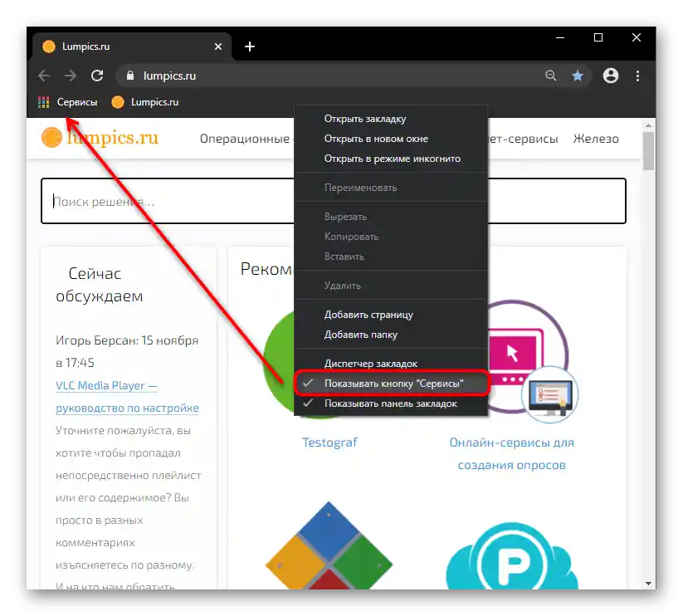Click the page's vertical scrollbar thumb
The image size is (683, 616).
tap(648, 151)
